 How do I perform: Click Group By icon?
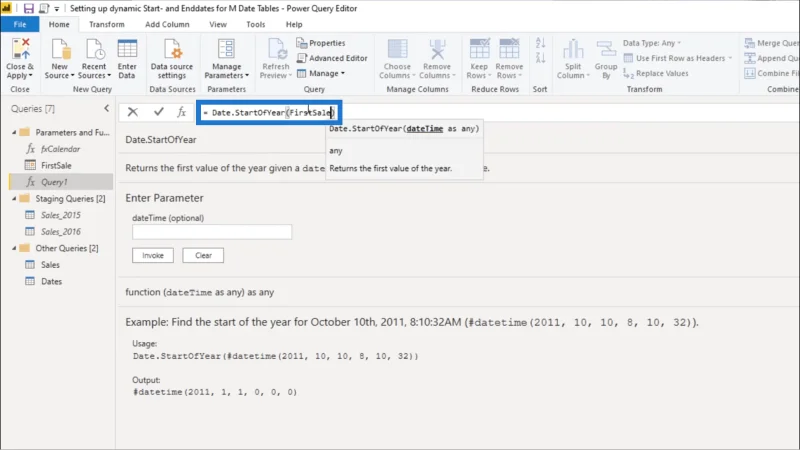point(606,49)
